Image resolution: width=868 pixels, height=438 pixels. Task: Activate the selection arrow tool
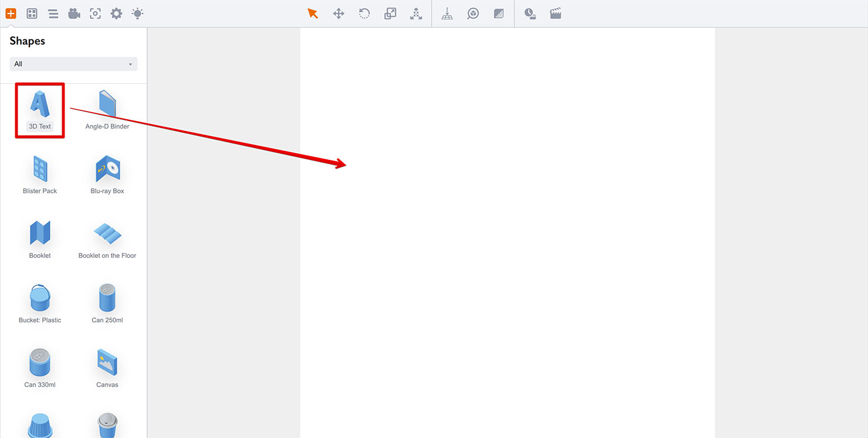[313, 13]
